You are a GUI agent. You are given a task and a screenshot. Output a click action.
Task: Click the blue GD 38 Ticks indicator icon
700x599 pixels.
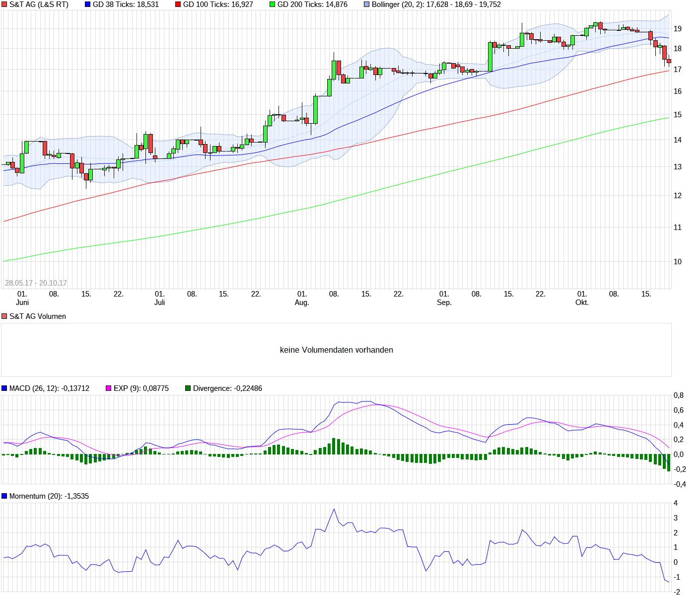(88, 4)
